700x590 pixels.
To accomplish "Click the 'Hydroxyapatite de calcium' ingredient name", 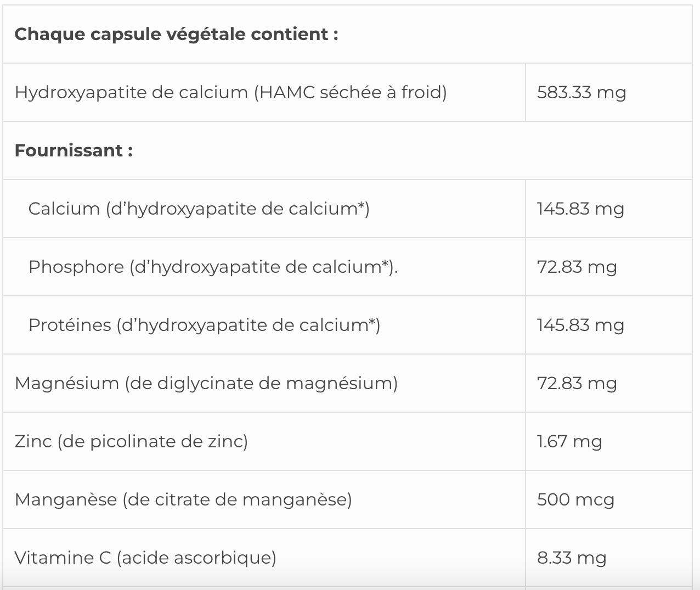I will click(131, 92).
